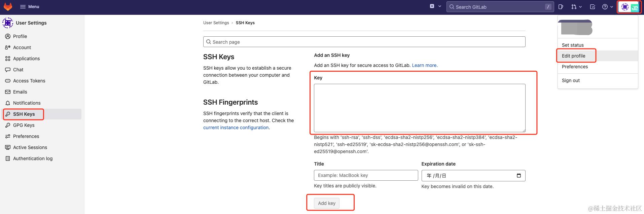Image resolution: width=644 pixels, height=214 pixels.
Task: Click the calendar icon in Expiration date
Action: [518, 176]
